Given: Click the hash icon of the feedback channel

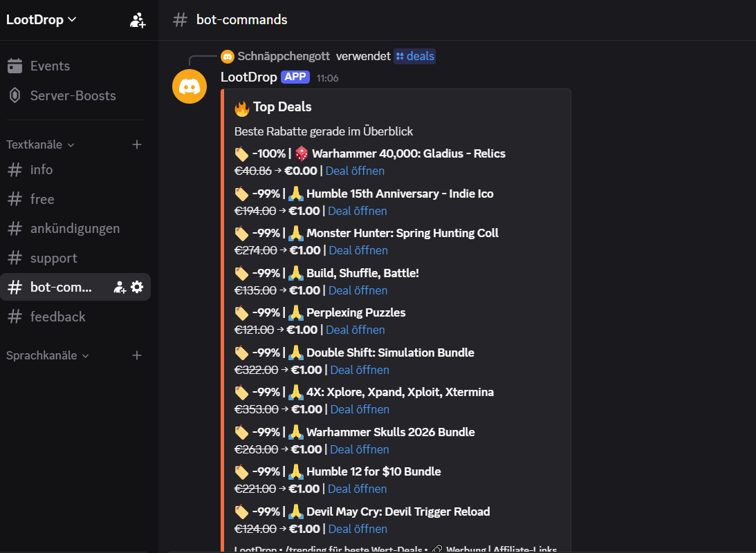Looking at the screenshot, I should click(x=15, y=317).
